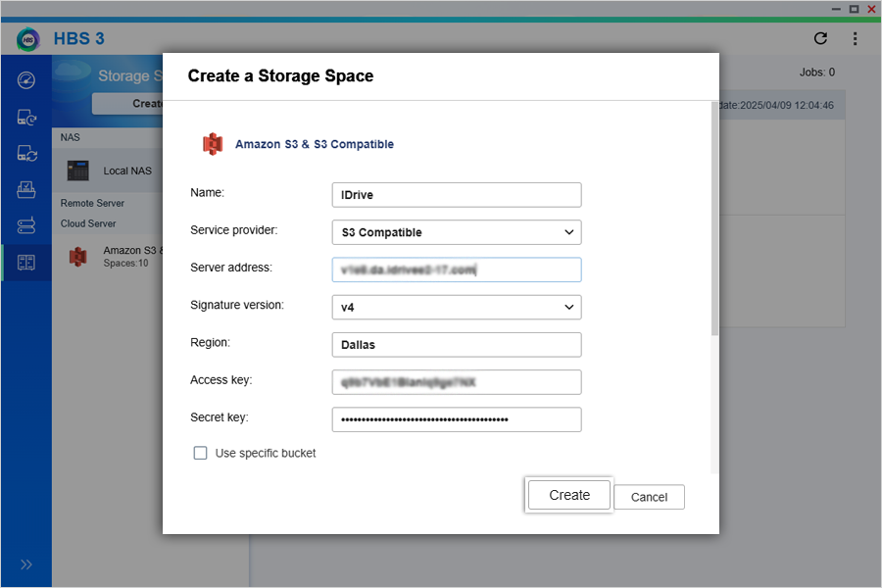882x588 pixels.
Task: Click the Storage Spaces heading in background panel
Action: tap(130, 76)
